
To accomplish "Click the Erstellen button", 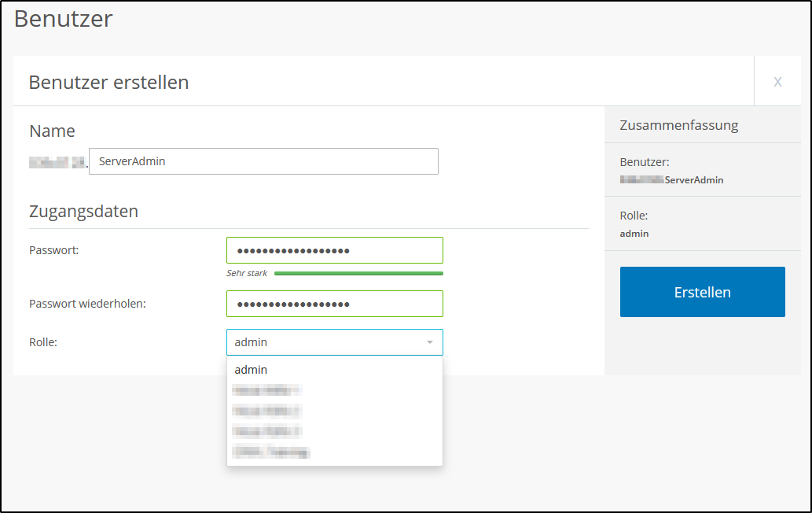I will point(702,291).
